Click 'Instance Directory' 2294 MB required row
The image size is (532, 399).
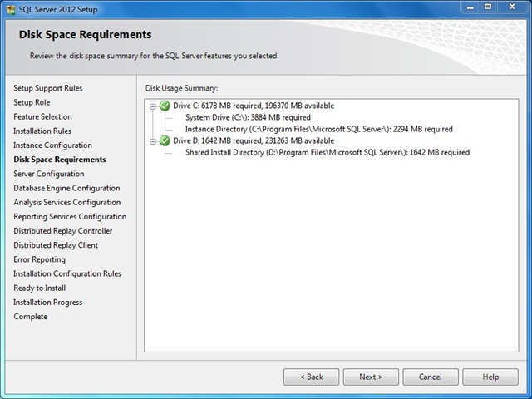coord(319,129)
